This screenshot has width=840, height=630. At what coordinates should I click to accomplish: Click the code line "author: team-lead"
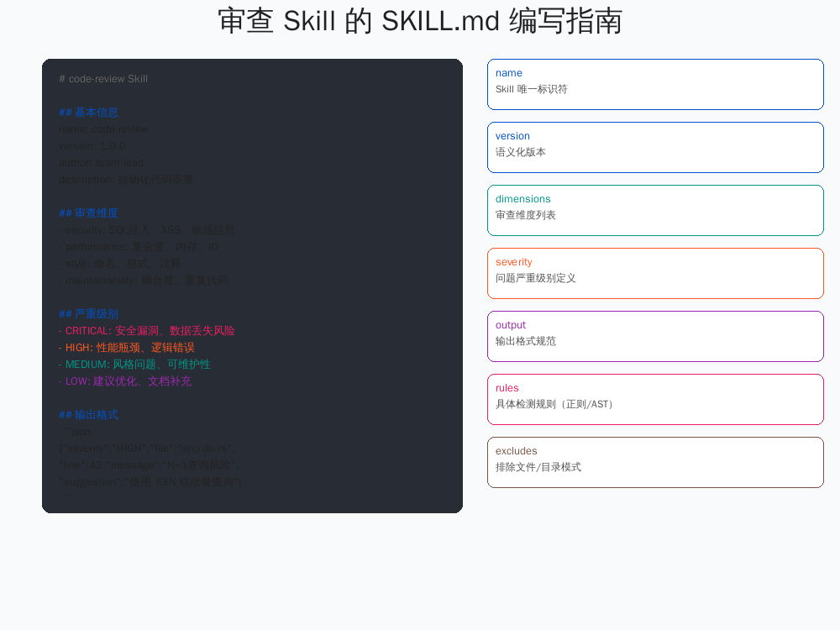point(102,163)
